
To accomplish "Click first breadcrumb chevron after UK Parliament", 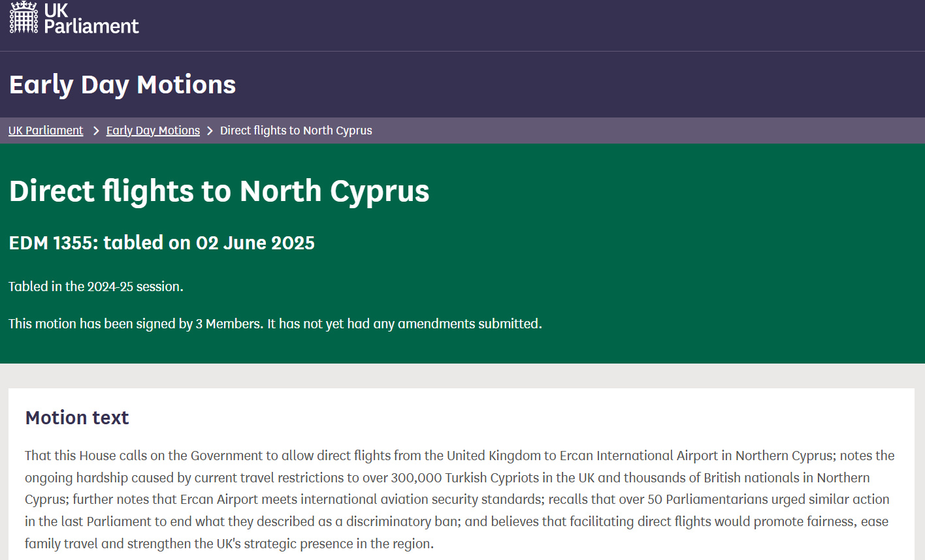I will coord(95,131).
